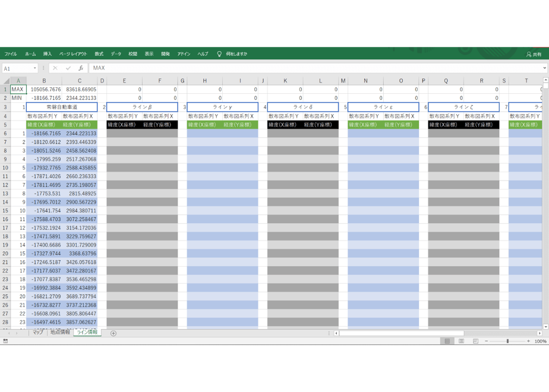Open the ページレイアウト ribbon tab
The width and height of the screenshot is (549, 392).
73,54
